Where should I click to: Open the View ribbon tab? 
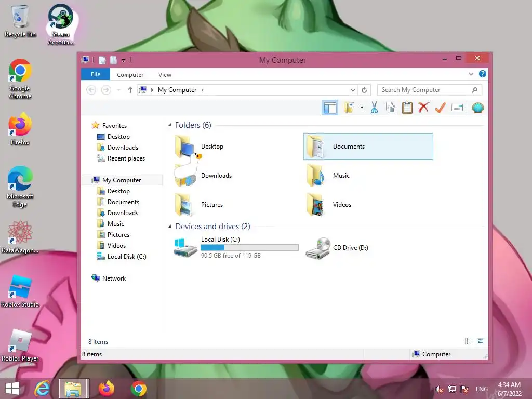(165, 75)
